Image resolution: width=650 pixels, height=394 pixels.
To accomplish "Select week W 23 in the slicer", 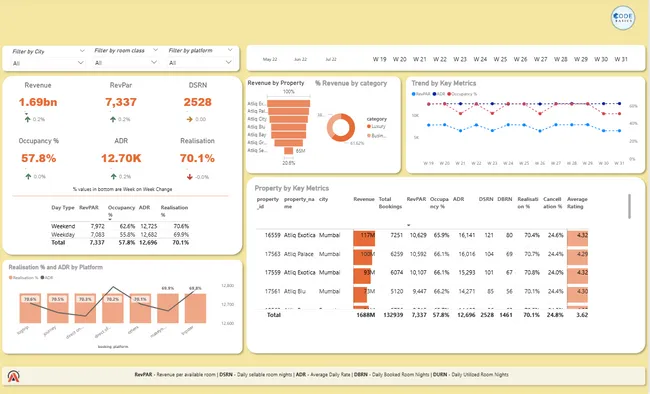I will [460, 59].
